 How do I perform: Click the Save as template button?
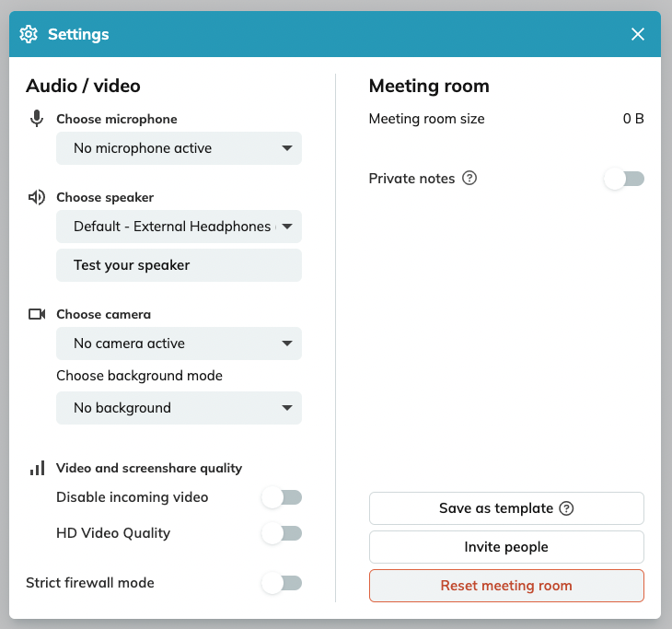(x=506, y=508)
